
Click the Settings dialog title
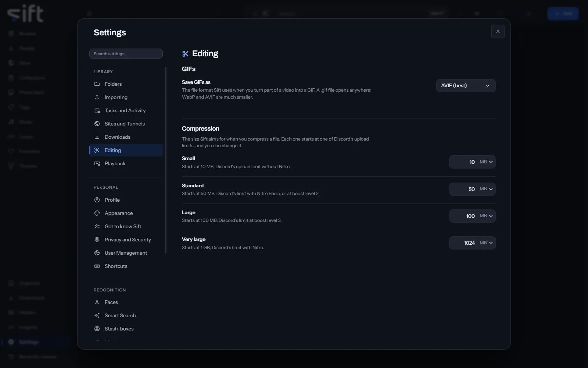click(110, 32)
